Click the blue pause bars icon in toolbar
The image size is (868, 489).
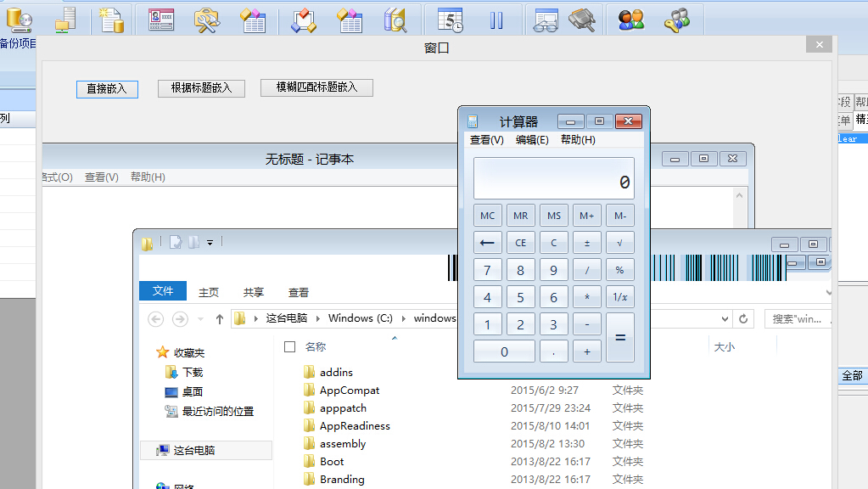[496, 20]
